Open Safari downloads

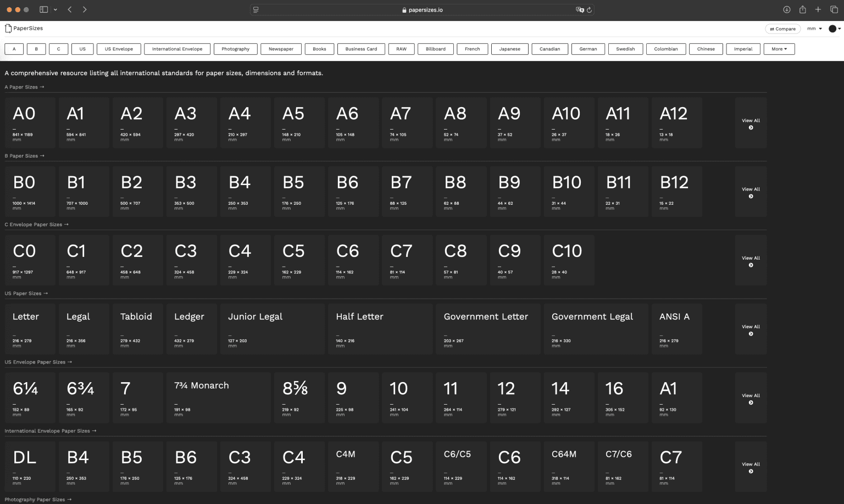point(786,9)
